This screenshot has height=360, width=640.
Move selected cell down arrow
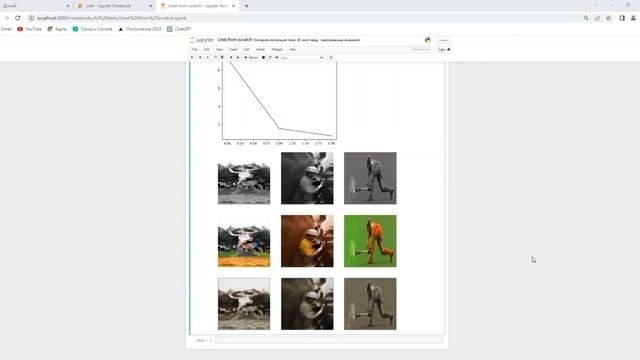(238, 58)
